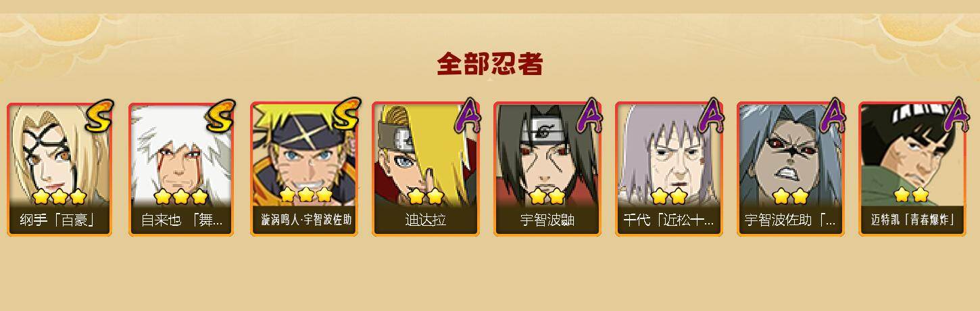Click the A badge on 迈特凯 card

pos(953,116)
